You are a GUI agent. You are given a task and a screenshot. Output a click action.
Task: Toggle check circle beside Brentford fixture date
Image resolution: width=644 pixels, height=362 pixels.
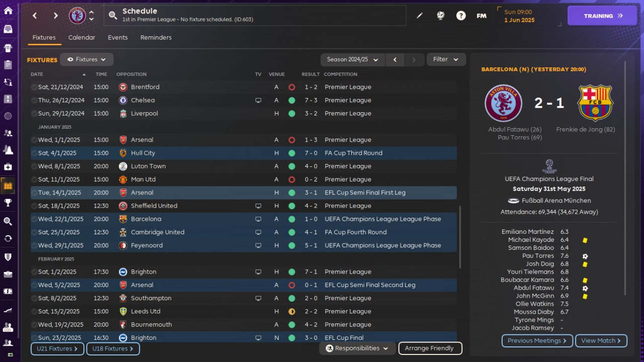34,87
